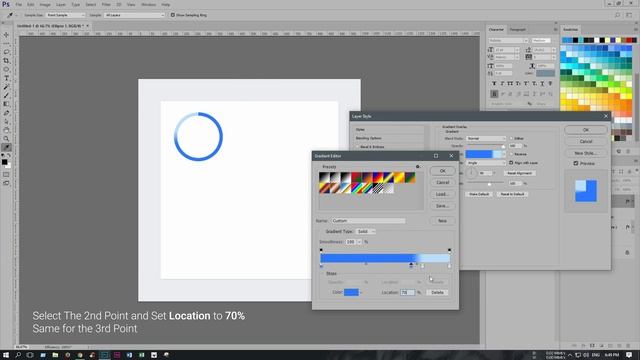Toggle Preview checkbox in Layer Style
This screenshot has height=360, width=640.
point(576,163)
